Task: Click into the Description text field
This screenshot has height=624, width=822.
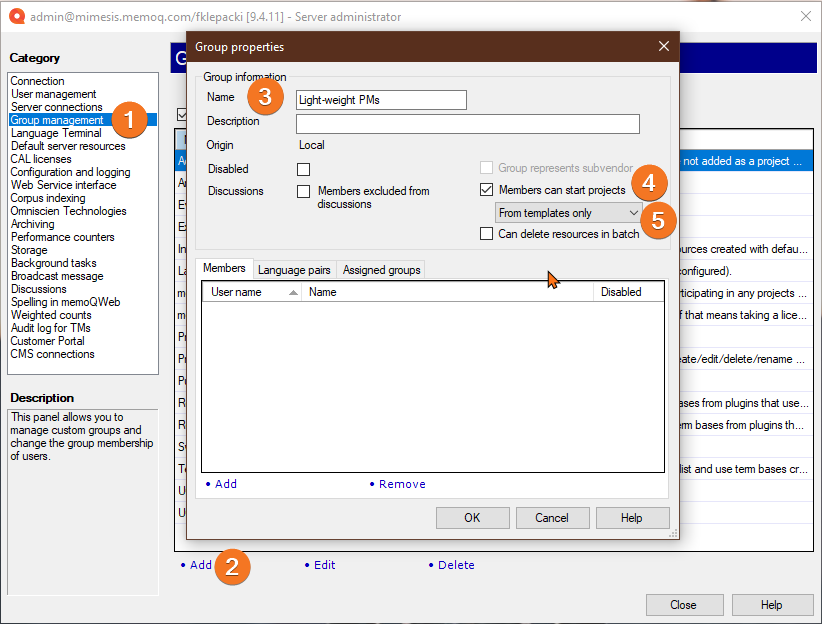Action: (x=468, y=124)
